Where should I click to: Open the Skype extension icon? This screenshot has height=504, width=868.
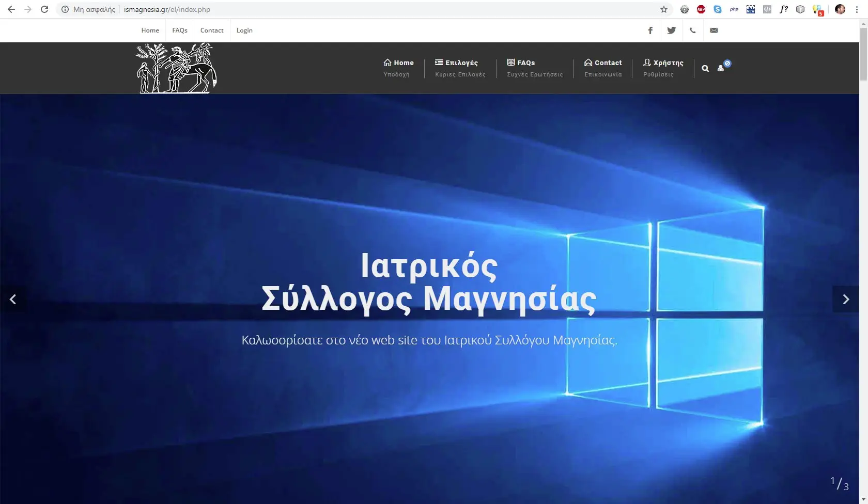[718, 9]
